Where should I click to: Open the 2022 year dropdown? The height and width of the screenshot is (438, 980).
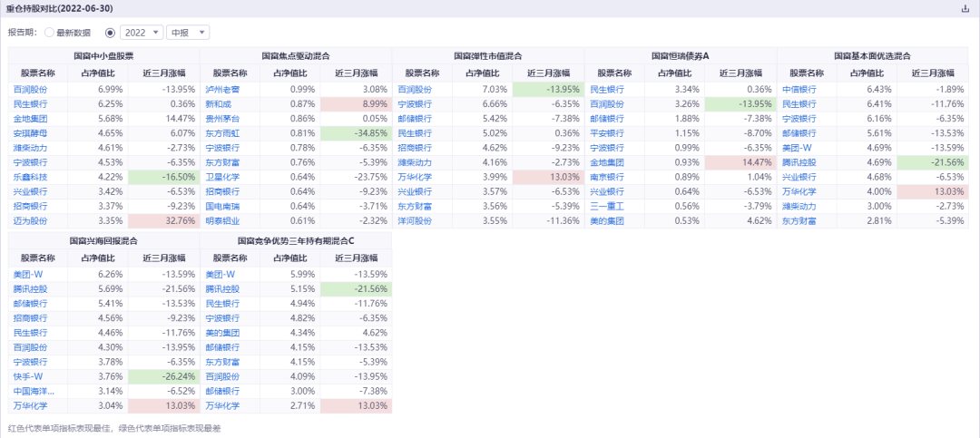(142, 33)
